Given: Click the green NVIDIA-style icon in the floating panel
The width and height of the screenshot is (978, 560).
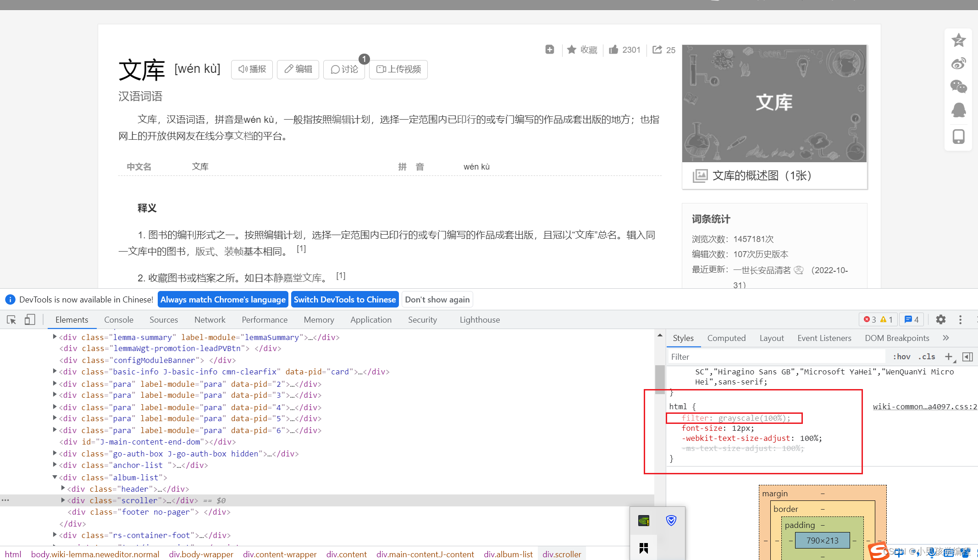Looking at the screenshot, I should (x=644, y=521).
